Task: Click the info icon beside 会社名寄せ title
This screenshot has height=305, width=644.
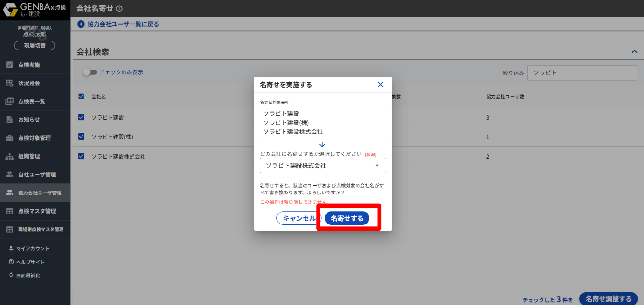Action: point(119,9)
